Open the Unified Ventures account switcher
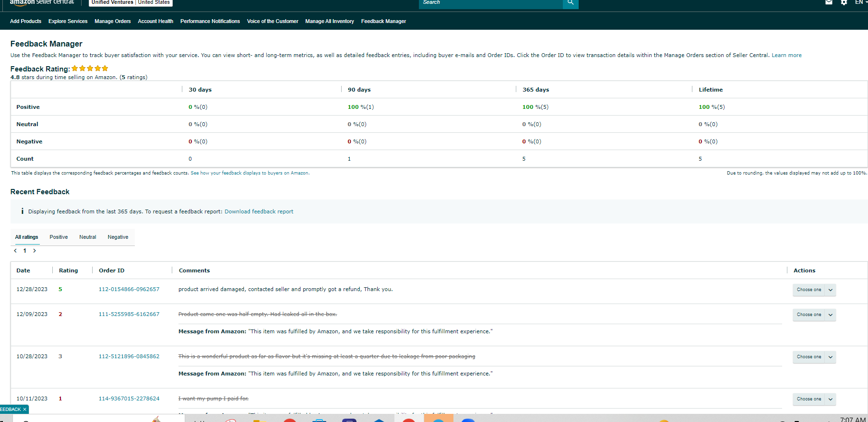Viewport: 868px width, 422px height. [131, 2]
